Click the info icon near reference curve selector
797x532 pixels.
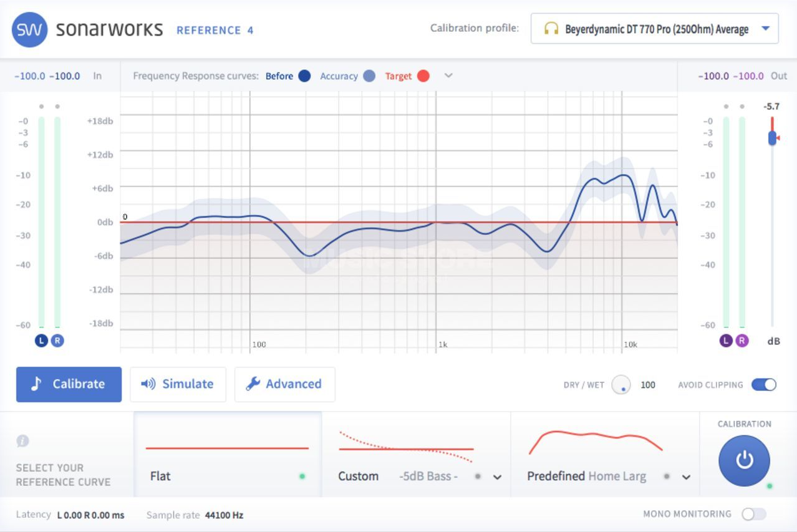coord(22,442)
